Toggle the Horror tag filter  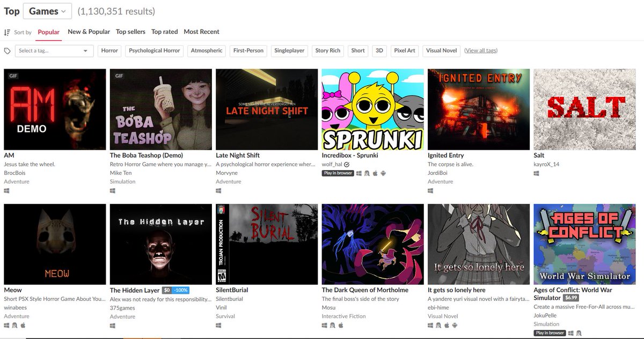(x=109, y=50)
